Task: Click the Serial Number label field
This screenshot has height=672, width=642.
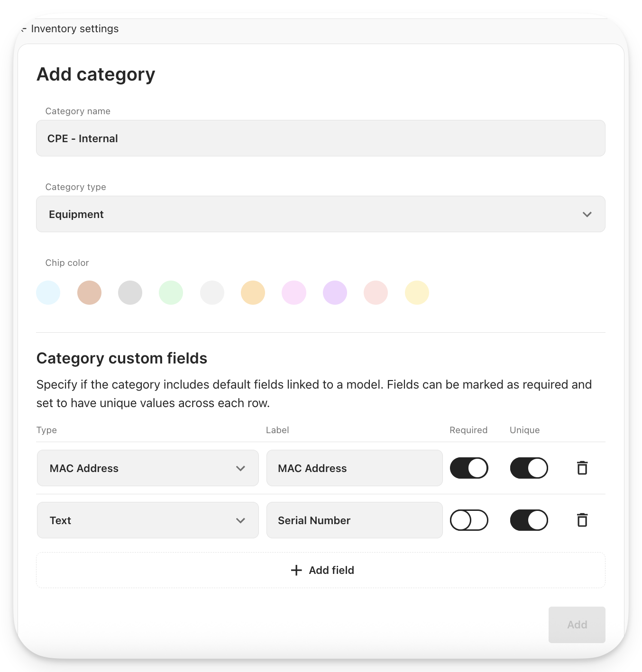Action: [x=354, y=520]
